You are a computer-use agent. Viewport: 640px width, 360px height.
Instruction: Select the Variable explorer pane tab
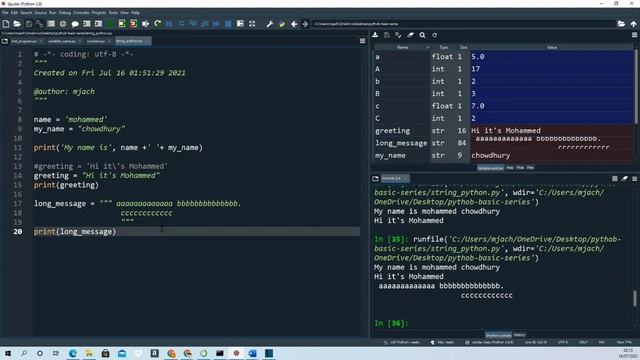[x=491, y=168]
